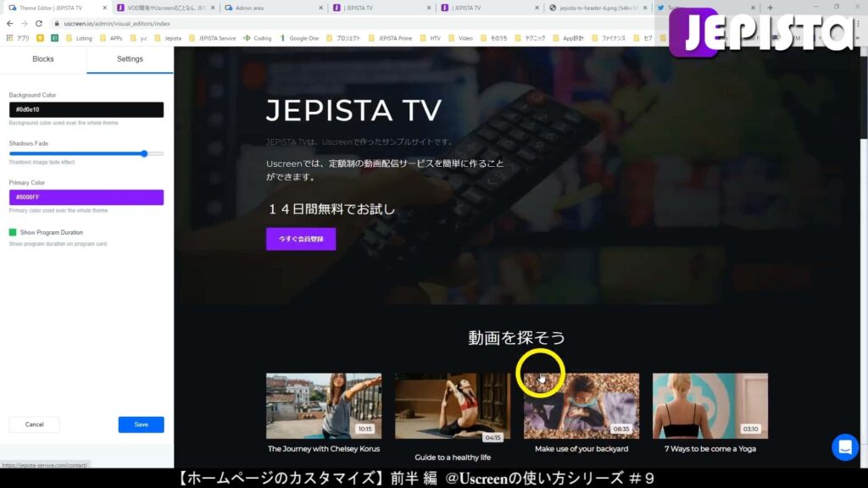Open Make use of your backyard title
The image size is (868, 488).
click(581, 449)
